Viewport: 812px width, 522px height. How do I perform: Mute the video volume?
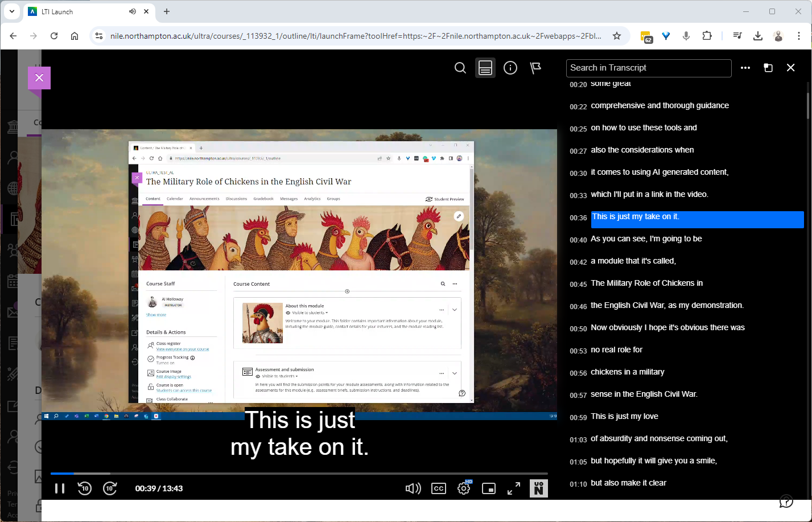pos(413,488)
